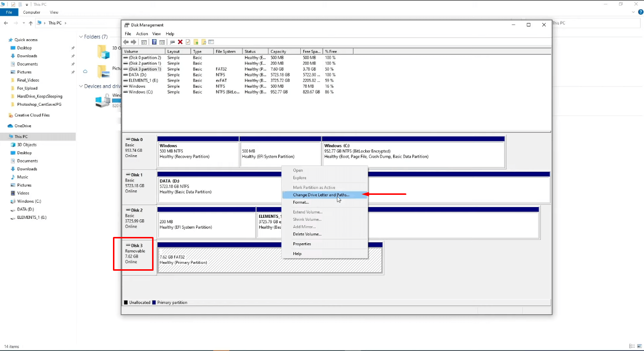Select ELEMENTS_1 (E:) in navigation pane
This screenshot has height=351, width=644.
[x=32, y=217]
